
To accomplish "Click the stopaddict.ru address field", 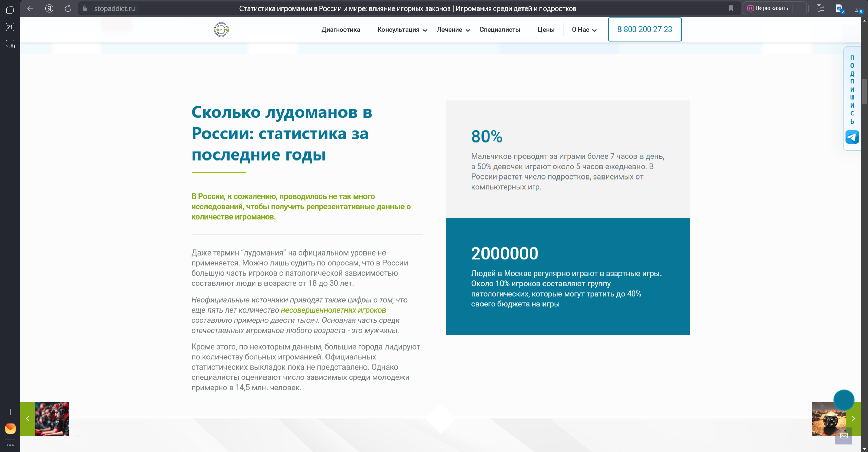I will [x=114, y=8].
